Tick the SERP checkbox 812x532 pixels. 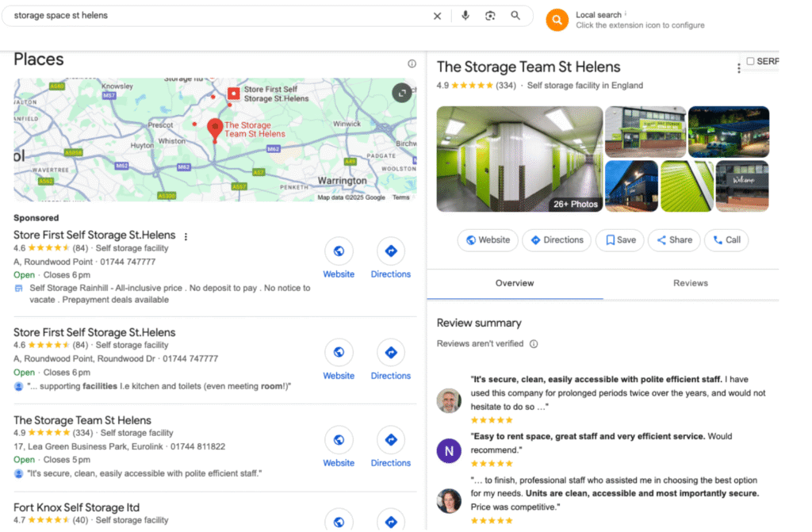[x=750, y=61]
